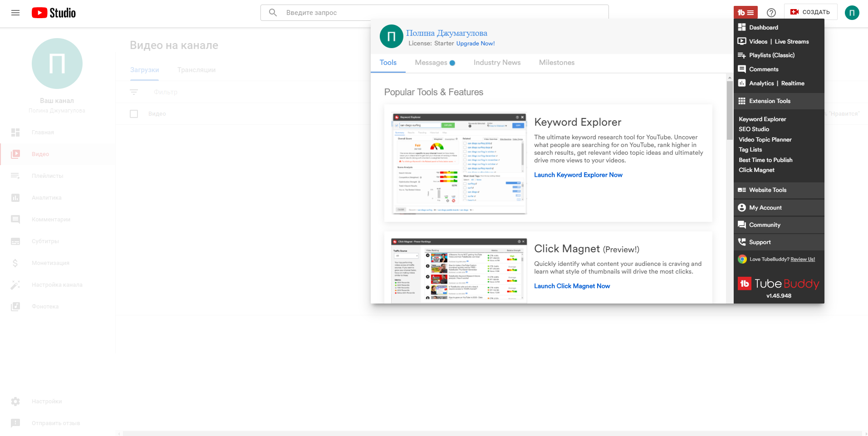868x436 pixels.
Task: Click the Настройки gear icon
Action: 15,402
